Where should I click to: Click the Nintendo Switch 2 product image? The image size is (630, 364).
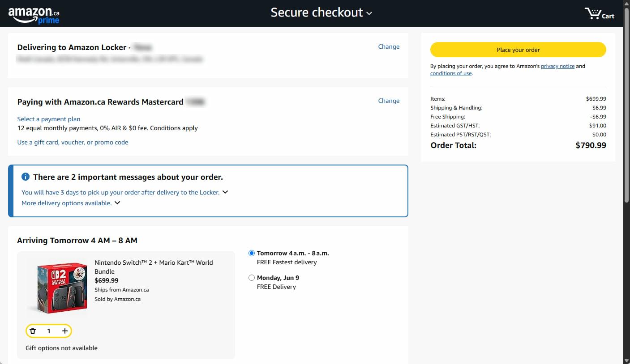click(x=58, y=286)
